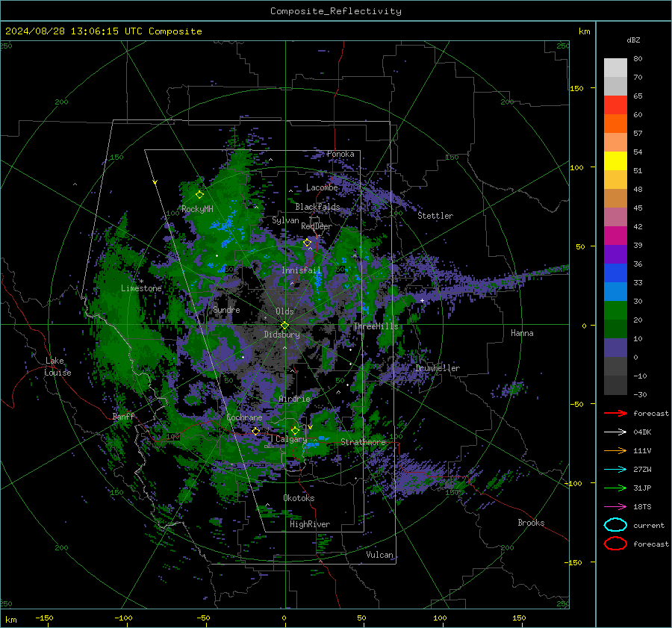Click the Composite_Reflectivity title text

tap(336, 11)
